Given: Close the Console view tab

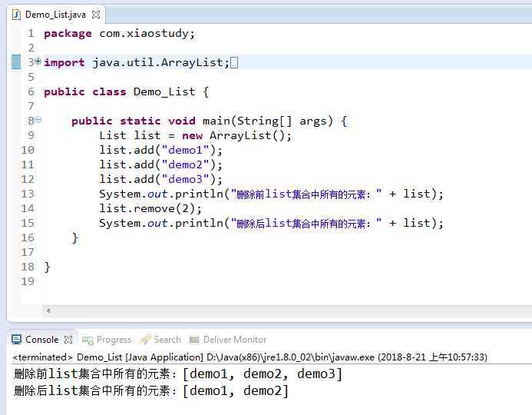Looking at the screenshot, I should tap(68, 339).
